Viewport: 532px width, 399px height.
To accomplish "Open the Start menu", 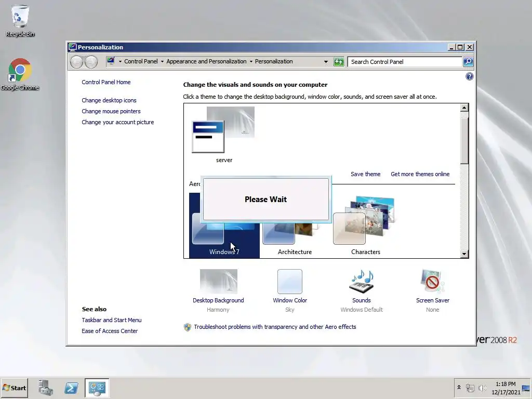I will pos(14,388).
